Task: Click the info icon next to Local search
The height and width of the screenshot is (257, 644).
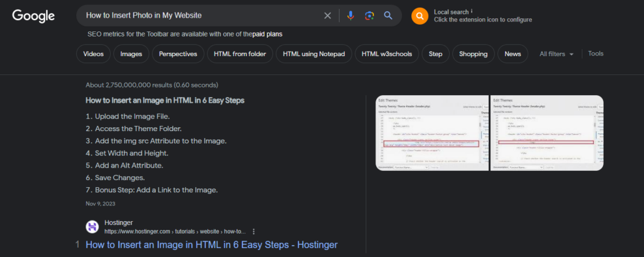Action: pyautogui.click(x=472, y=11)
